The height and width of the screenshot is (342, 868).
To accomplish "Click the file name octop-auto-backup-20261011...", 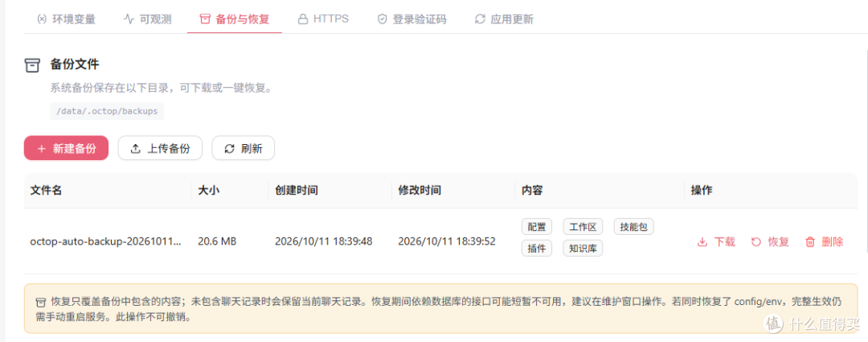I will (106, 241).
